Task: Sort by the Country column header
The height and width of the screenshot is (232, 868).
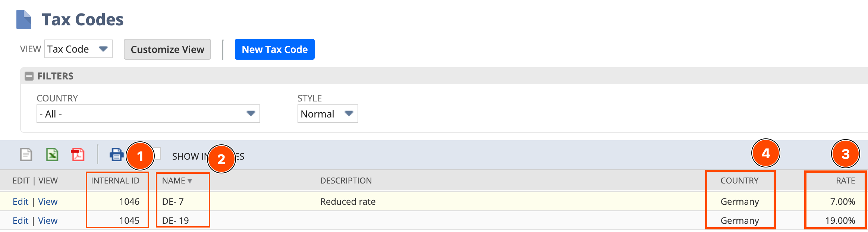Action: click(739, 181)
